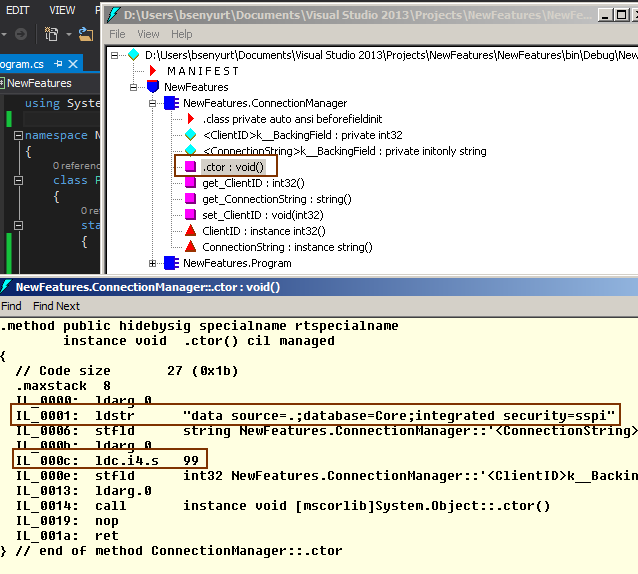Click Find Next in the IL window
Image resolution: width=638 pixels, height=574 pixels.
(56, 306)
